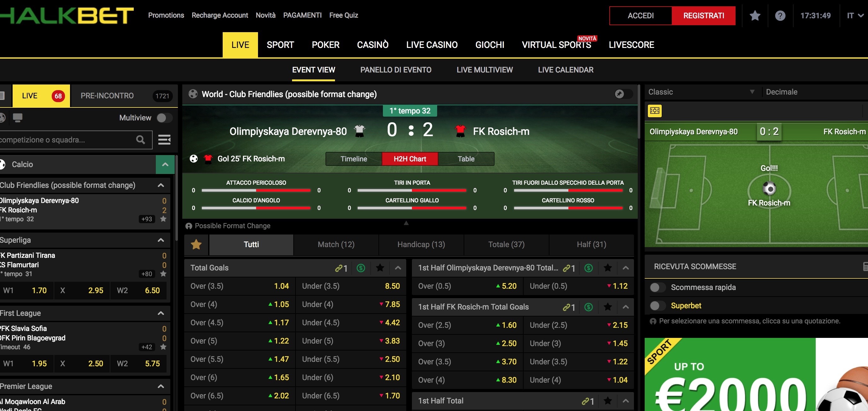Open the Table stats view
The image size is (868, 411).
(x=466, y=159)
